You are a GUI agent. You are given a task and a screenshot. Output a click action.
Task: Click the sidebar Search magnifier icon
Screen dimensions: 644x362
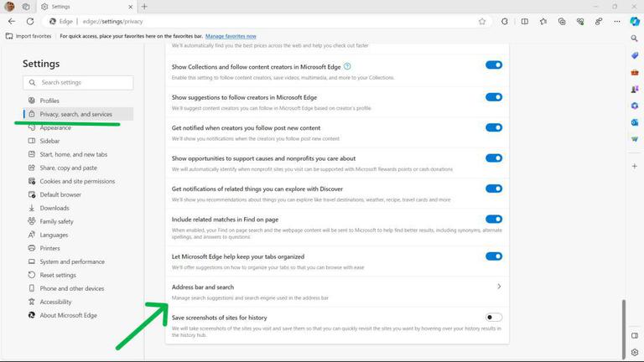tap(635, 39)
